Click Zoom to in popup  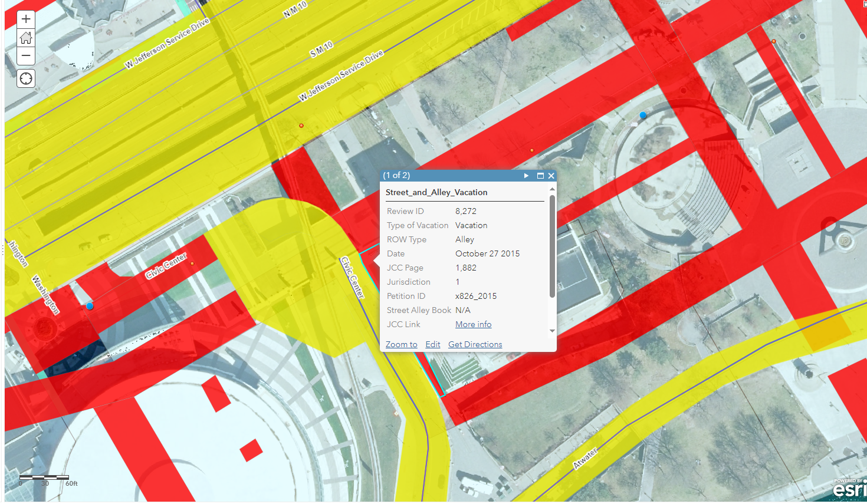[x=401, y=344]
